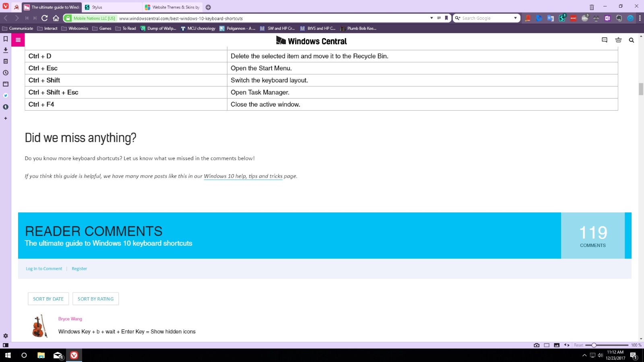Open Dump of Wallp... bookmark
The height and width of the screenshot is (362, 644).
click(x=158, y=29)
